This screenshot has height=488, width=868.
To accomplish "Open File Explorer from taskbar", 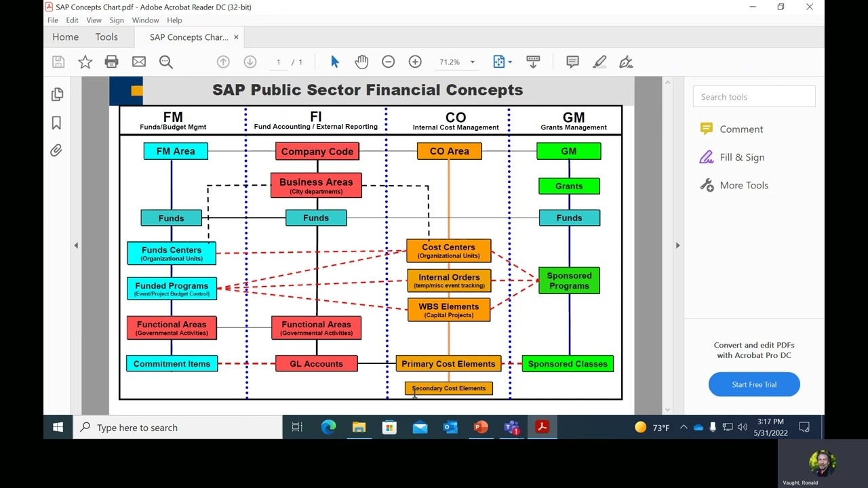I will (359, 427).
